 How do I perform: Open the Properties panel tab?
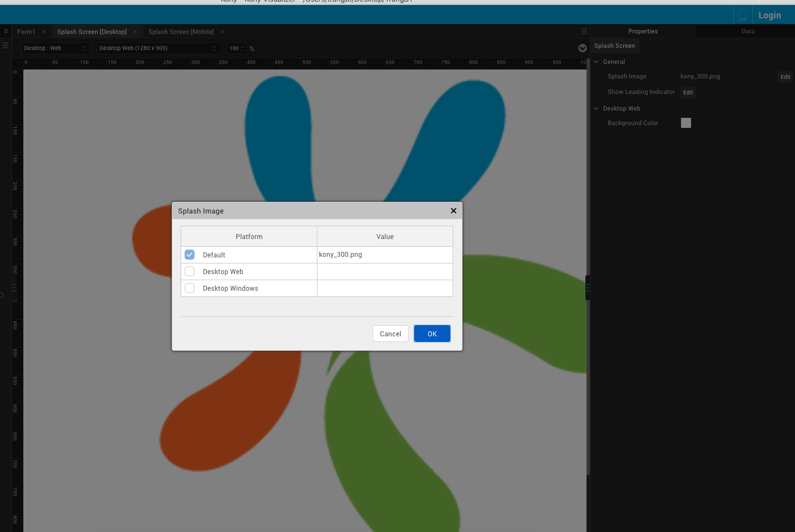coord(643,31)
